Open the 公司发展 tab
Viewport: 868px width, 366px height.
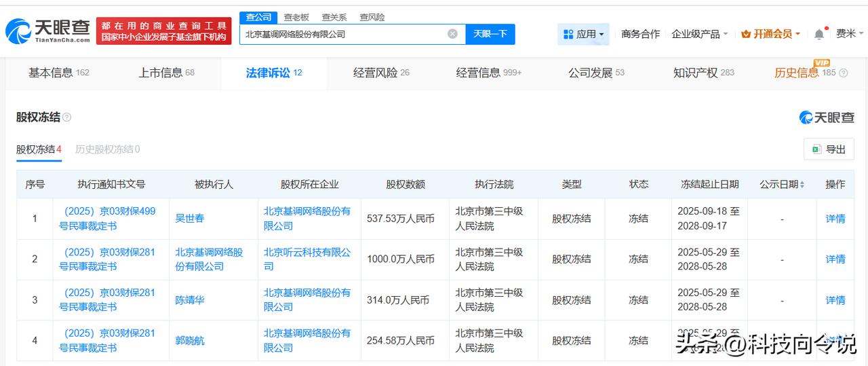(x=596, y=73)
